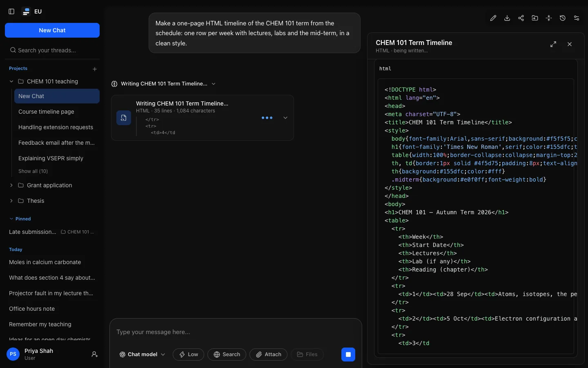Select the highlighted New Chat tree item
This screenshot has width=588, height=368.
[x=57, y=96]
